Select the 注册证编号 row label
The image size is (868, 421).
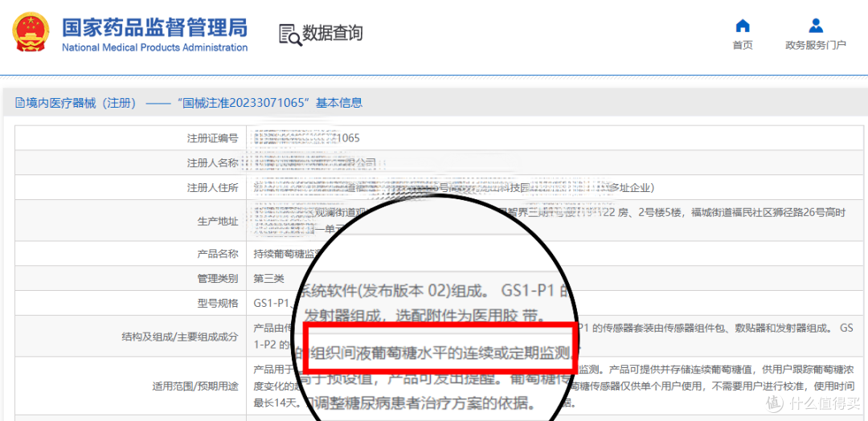click(x=212, y=138)
